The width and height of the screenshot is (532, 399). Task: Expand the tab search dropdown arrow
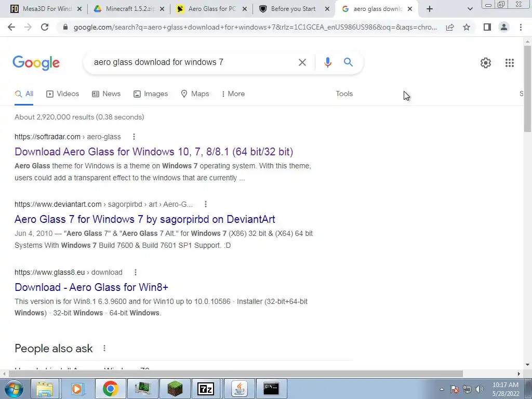tap(470, 9)
